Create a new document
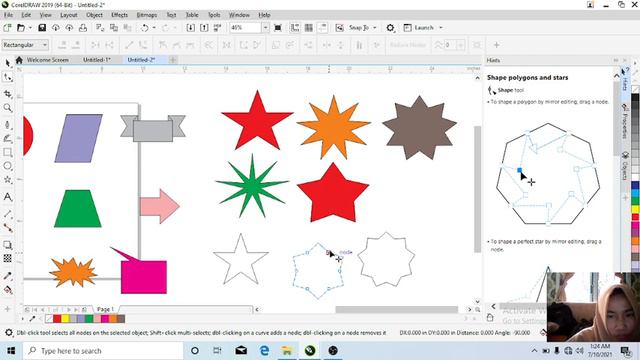Viewport: 640px width, 360px height. (7, 28)
